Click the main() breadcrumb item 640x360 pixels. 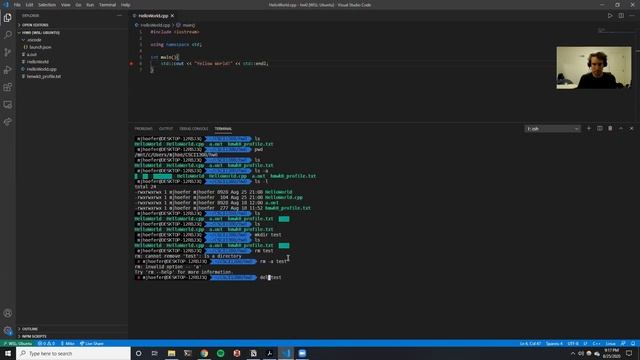pos(186,25)
